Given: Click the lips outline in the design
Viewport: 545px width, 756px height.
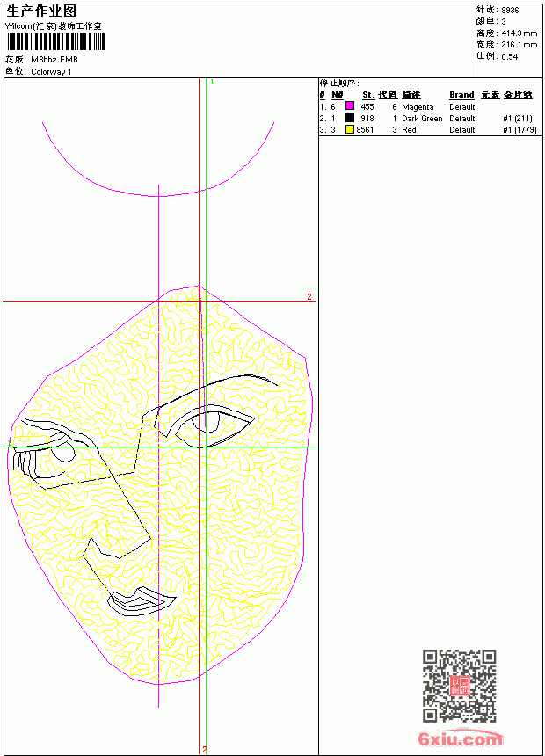Looking at the screenshot, I should pos(142,601).
